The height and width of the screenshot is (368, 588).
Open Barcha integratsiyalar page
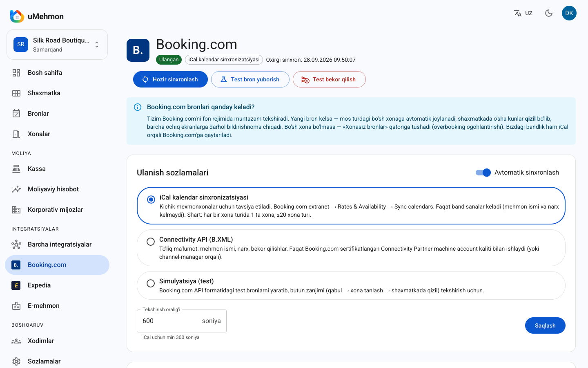click(x=57, y=245)
